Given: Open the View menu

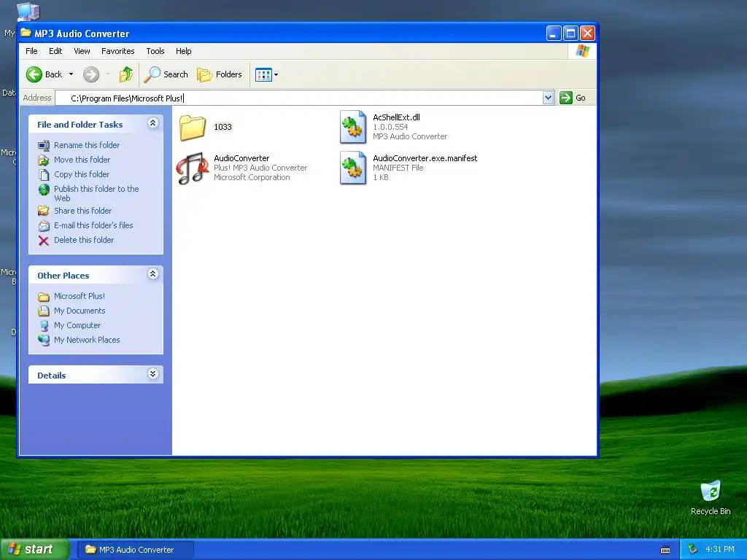Looking at the screenshot, I should pos(82,51).
